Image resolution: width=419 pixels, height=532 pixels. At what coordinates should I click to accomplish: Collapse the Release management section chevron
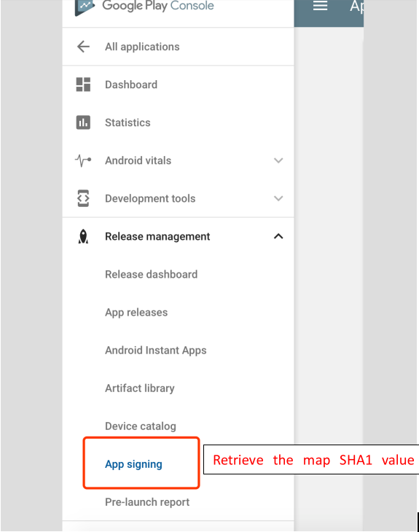coord(278,236)
